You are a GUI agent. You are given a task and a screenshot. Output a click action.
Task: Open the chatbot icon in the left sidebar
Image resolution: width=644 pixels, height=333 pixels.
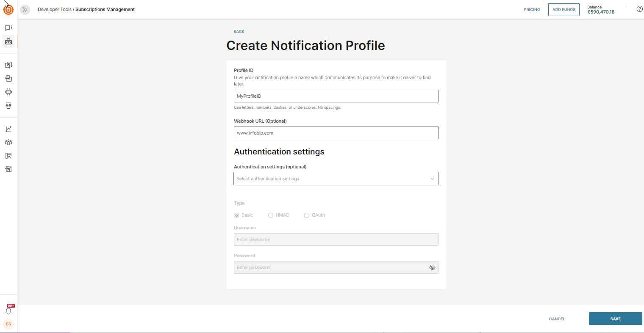[8, 91]
